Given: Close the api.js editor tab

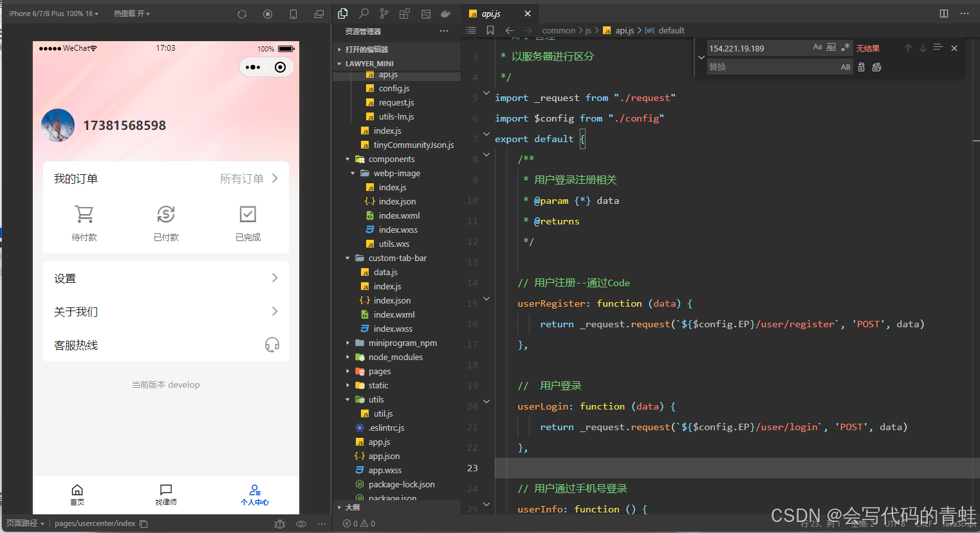Looking at the screenshot, I should [x=528, y=14].
